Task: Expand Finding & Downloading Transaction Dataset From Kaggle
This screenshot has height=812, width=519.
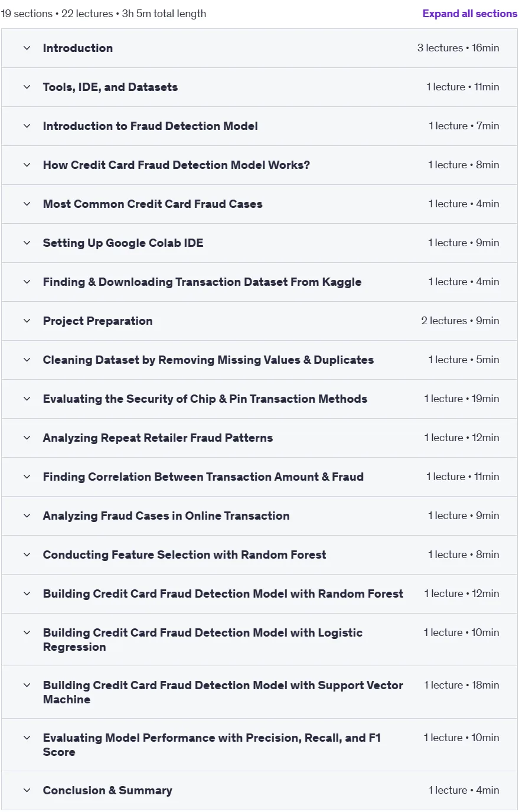Action: tap(259, 282)
